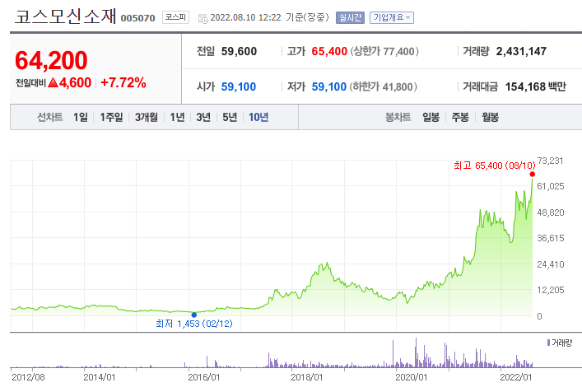Click the current price 64,200

[51, 60]
